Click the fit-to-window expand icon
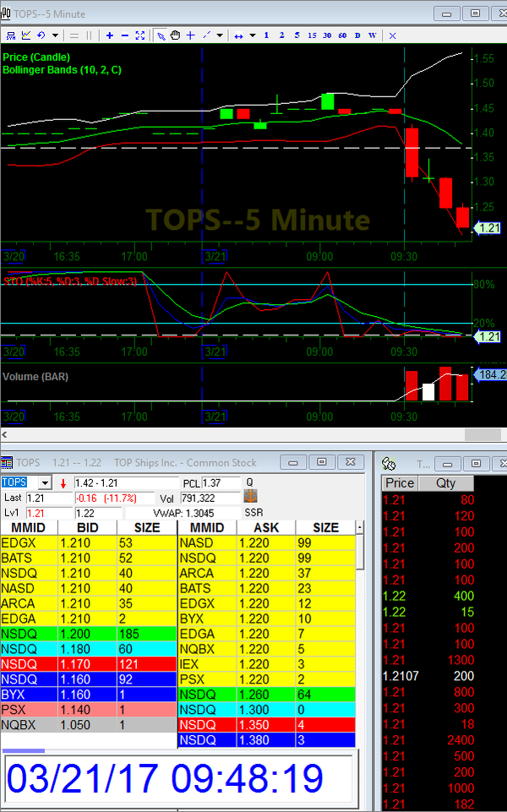Image resolution: width=507 pixels, height=812 pixels. coord(140,35)
